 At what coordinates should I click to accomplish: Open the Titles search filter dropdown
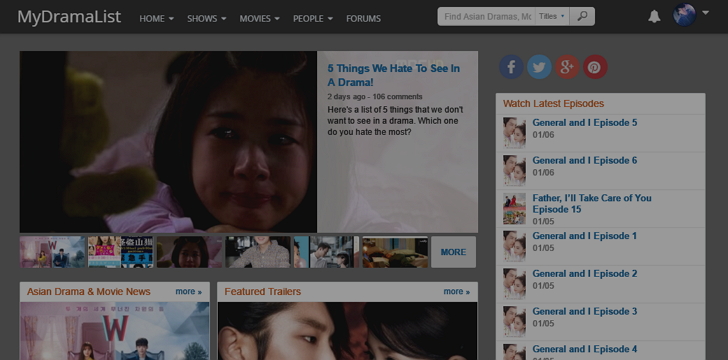(x=552, y=16)
